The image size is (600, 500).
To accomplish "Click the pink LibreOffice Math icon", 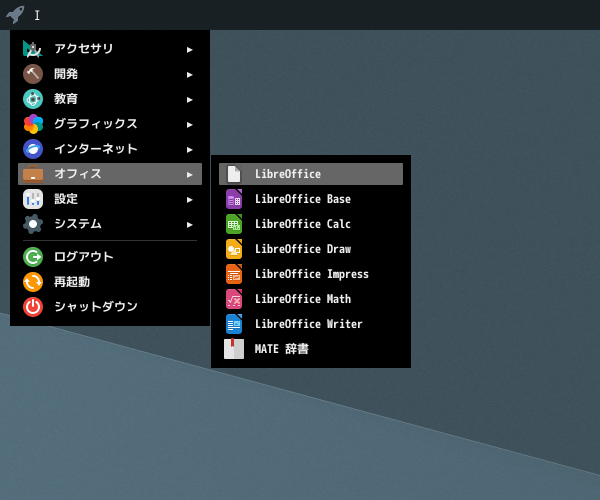I will [234, 299].
